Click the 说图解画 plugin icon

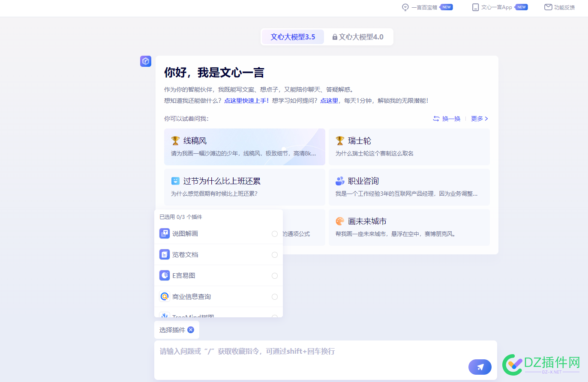(x=165, y=233)
